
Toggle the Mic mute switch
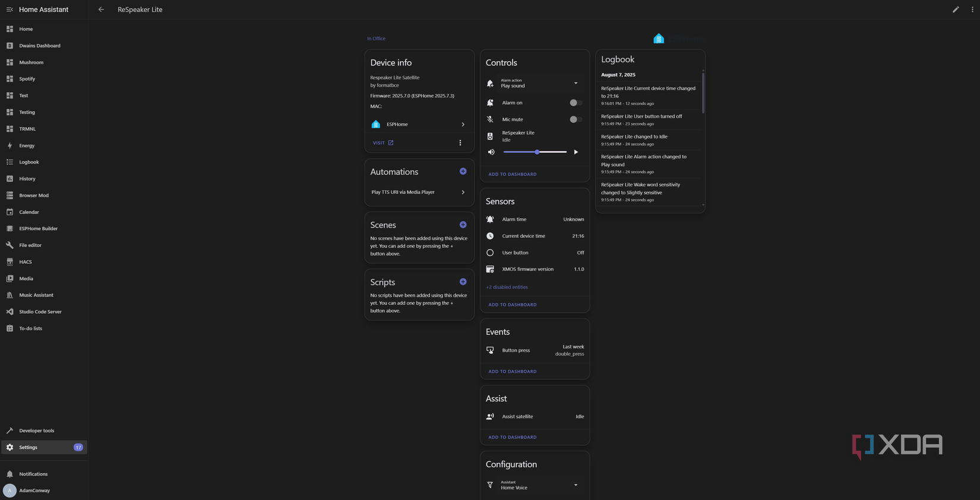click(x=576, y=120)
